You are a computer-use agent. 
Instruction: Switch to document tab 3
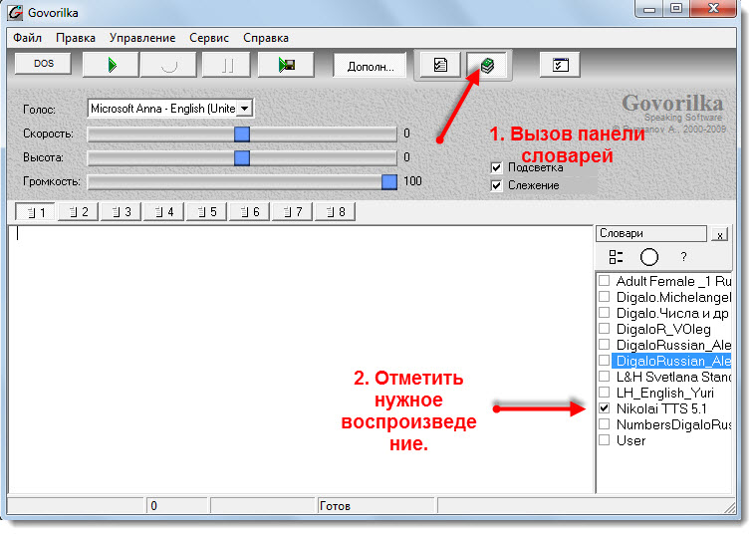[x=121, y=212]
